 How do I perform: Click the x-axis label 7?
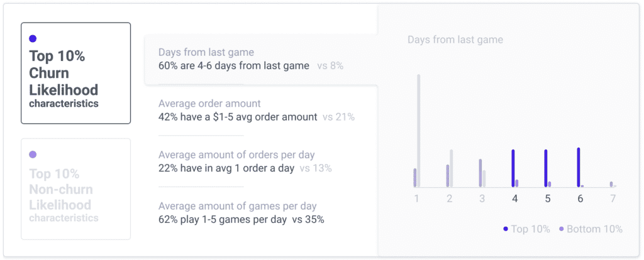point(613,199)
